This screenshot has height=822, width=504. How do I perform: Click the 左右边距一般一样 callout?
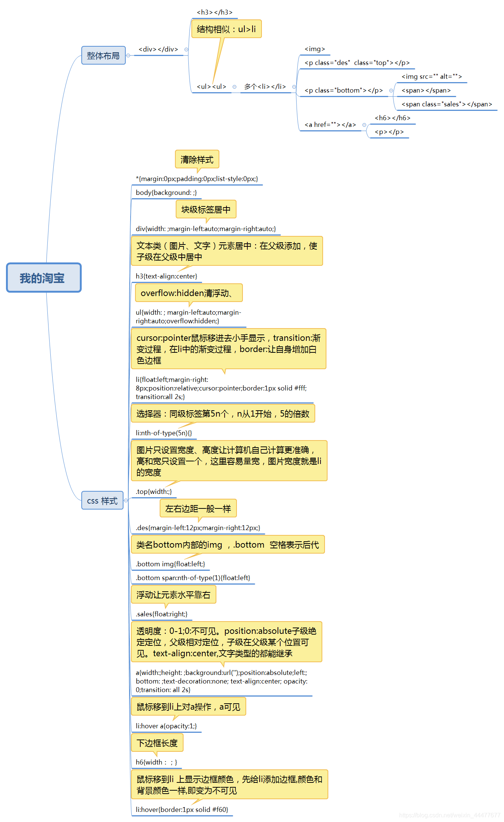pos(198,508)
